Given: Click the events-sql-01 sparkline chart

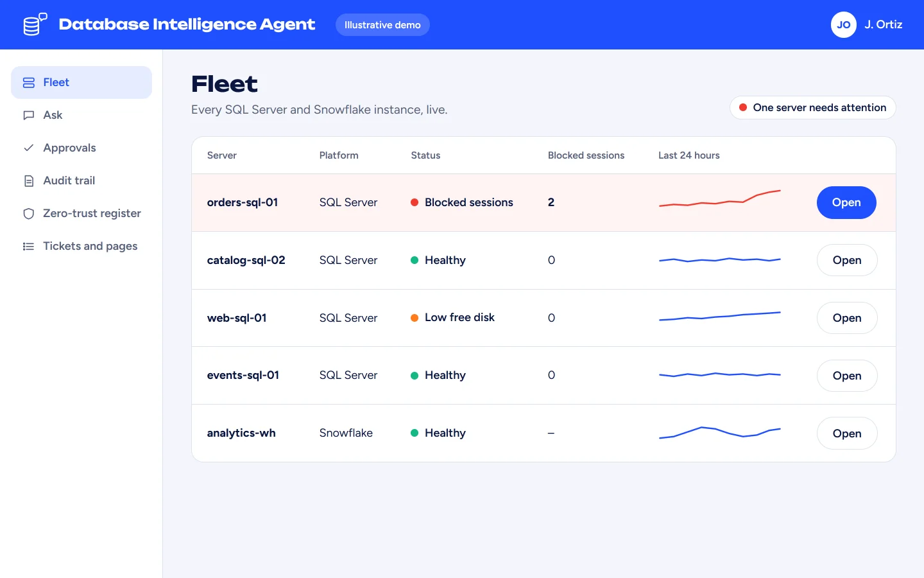Looking at the screenshot, I should 720,374.
